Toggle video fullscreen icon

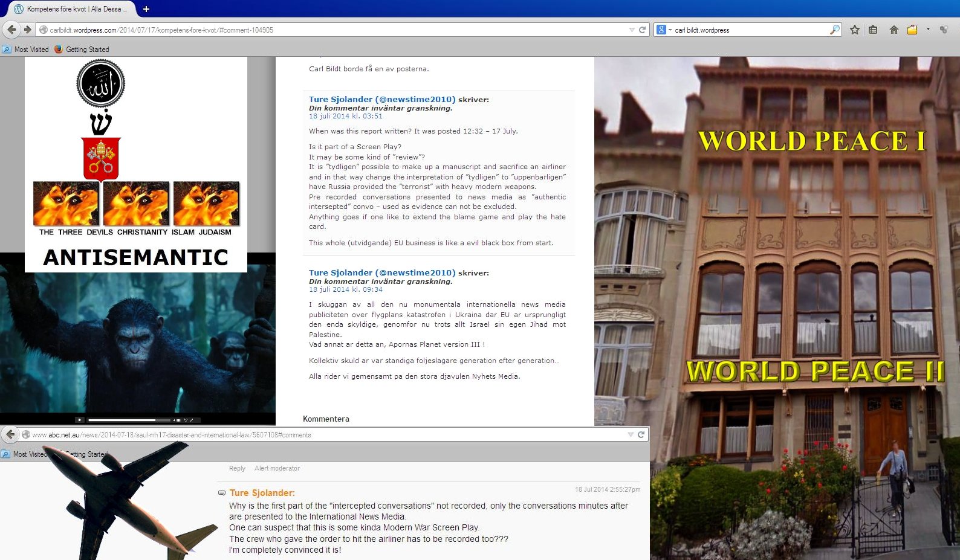[x=193, y=420]
